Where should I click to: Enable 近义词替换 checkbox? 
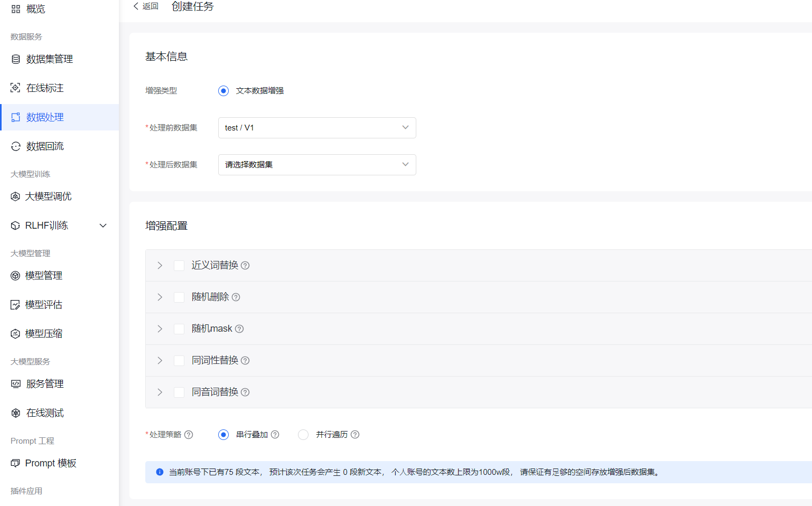(x=179, y=266)
